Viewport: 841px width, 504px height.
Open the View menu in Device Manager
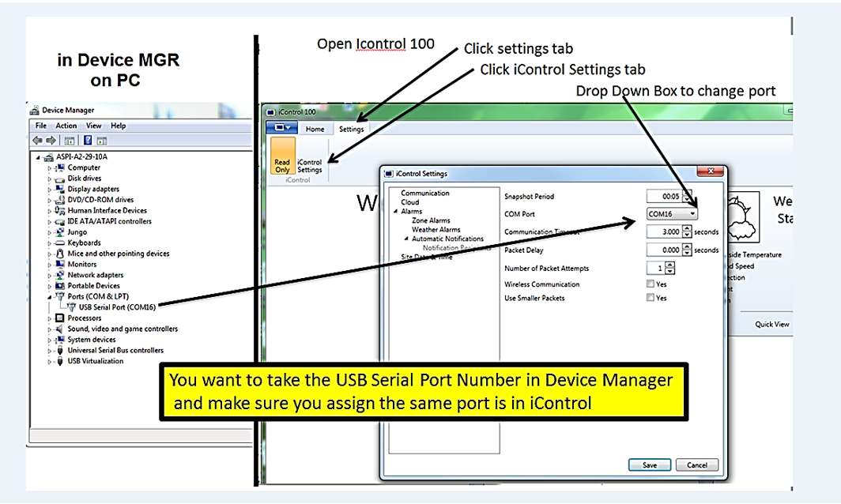[93, 126]
